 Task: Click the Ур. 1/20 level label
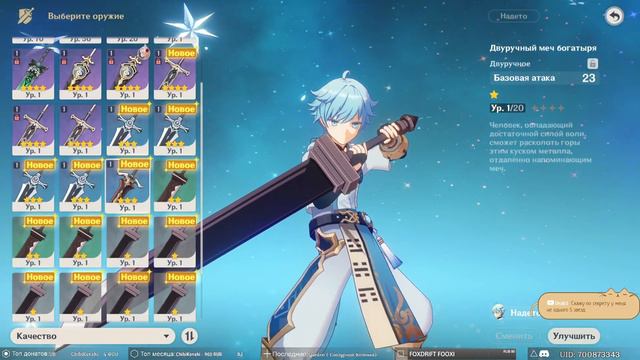[x=507, y=108]
